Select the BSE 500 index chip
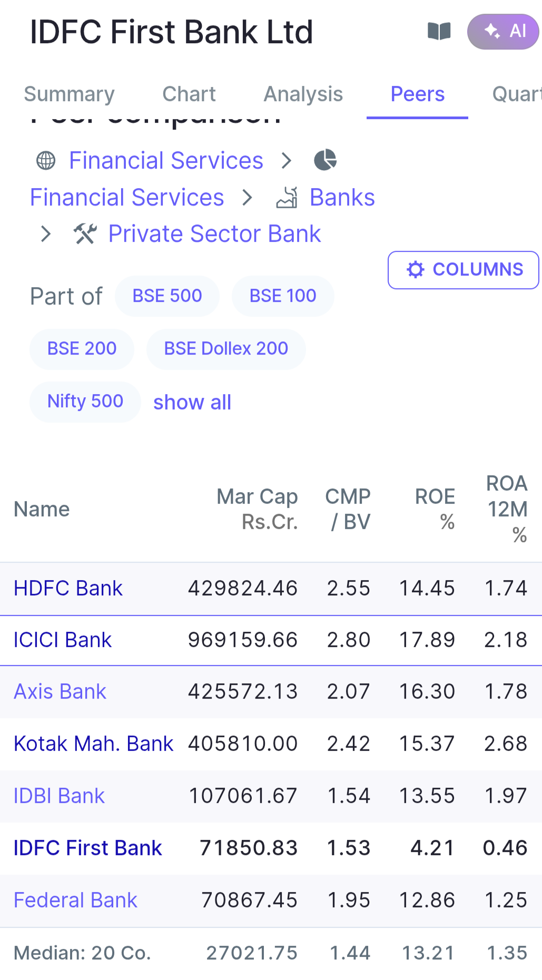This screenshot has height=980, width=542. point(167,296)
